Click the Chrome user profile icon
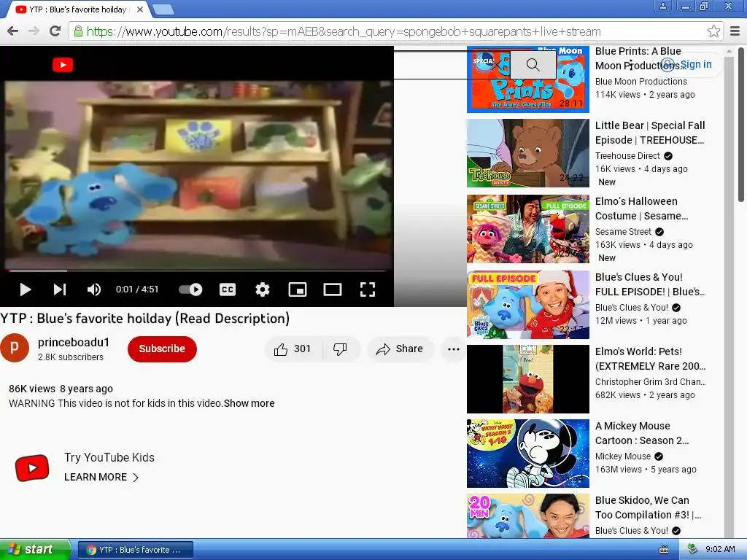Screen dimensions: 747x560 click(x=662, y=6)
